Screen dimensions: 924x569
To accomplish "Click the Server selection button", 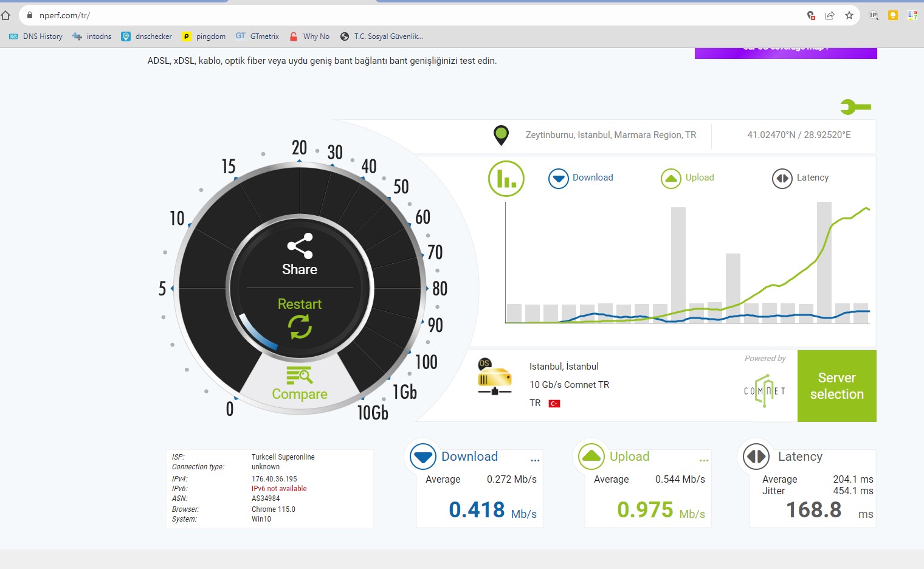I will coord(836,386).
